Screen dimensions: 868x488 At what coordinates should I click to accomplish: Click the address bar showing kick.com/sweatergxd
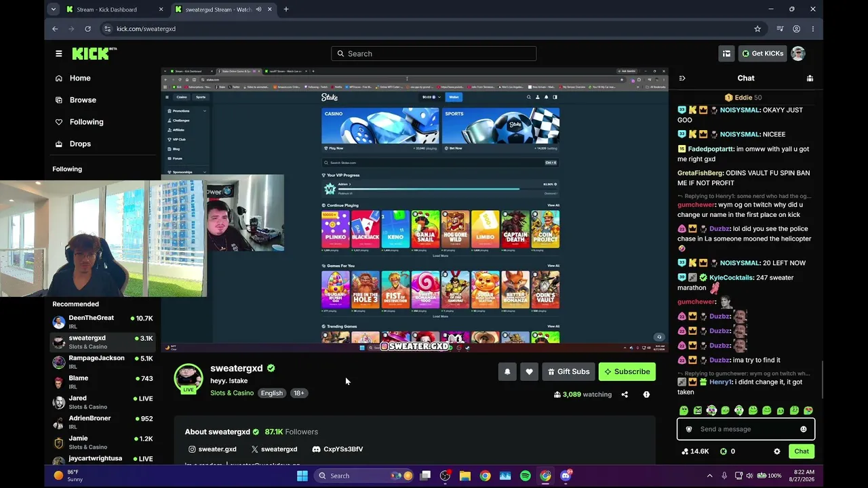[x=431, y=29]
